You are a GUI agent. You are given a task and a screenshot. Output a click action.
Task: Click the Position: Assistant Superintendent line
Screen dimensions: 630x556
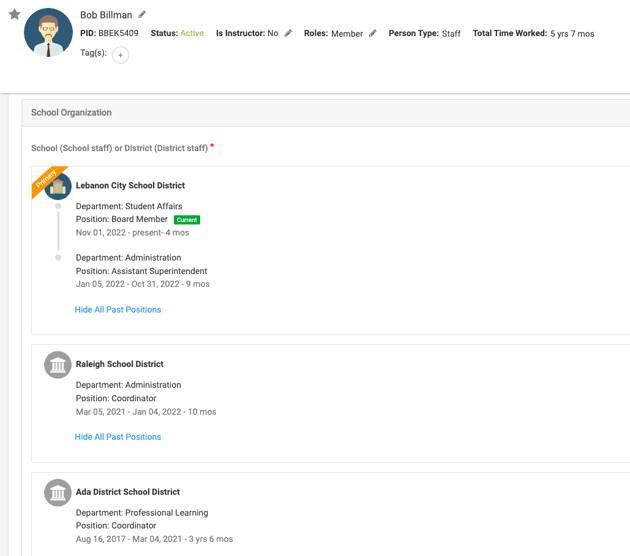coord(141,271)
